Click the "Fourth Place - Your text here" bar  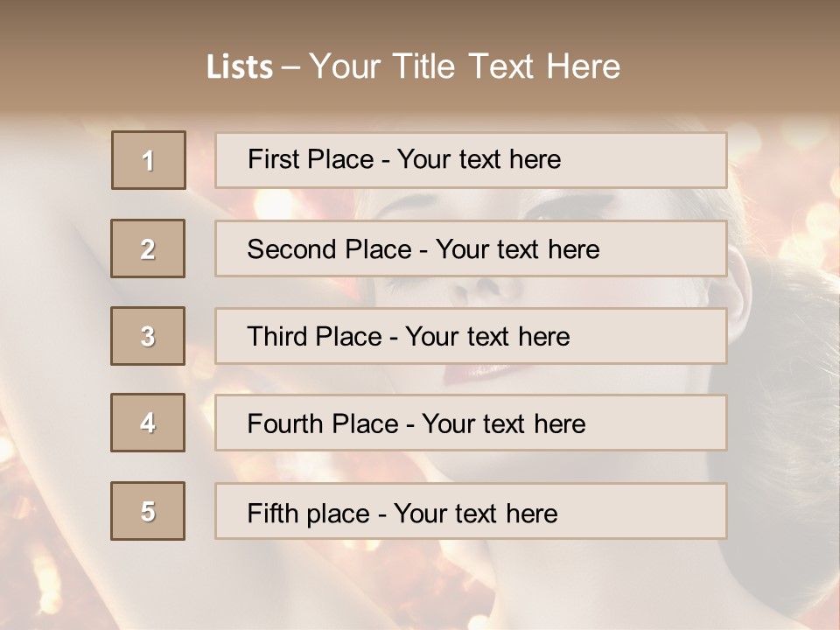[471, 423]
